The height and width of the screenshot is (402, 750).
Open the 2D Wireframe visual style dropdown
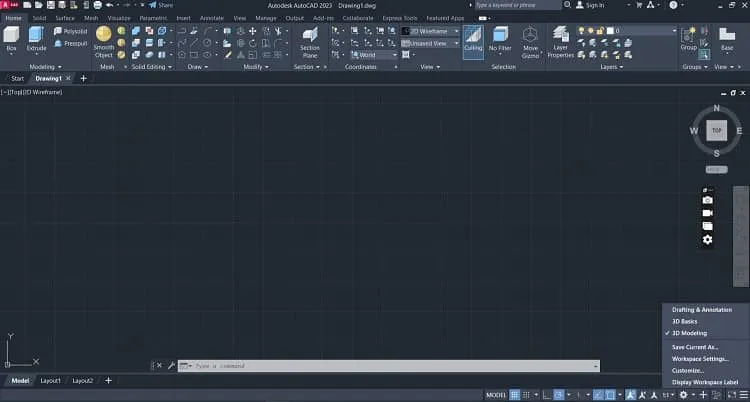pyautogui.click(x=430, y=31)
